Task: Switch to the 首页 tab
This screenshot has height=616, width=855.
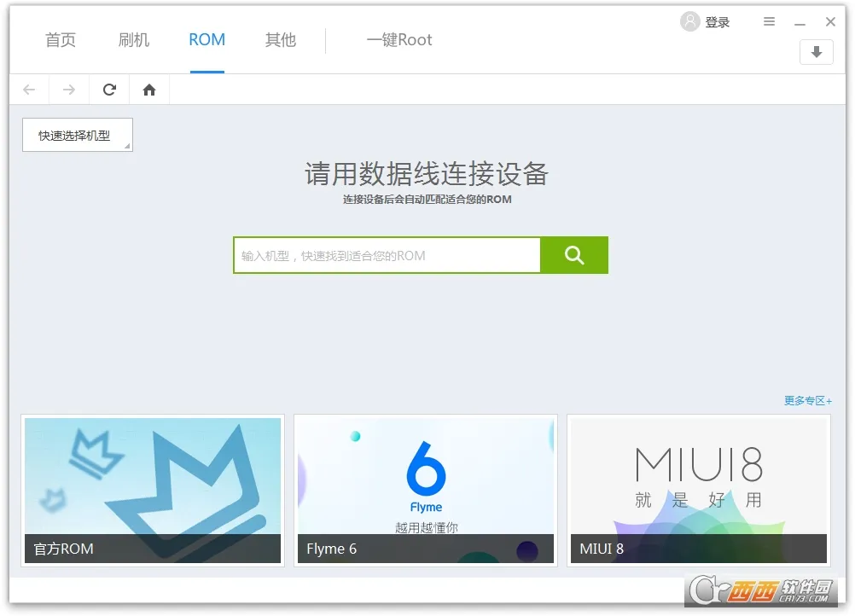Action: pos(61,40)
